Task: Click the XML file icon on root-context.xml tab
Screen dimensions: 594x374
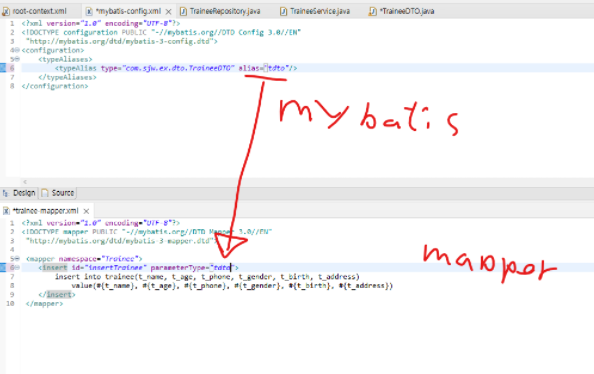Action: (6, 12)
